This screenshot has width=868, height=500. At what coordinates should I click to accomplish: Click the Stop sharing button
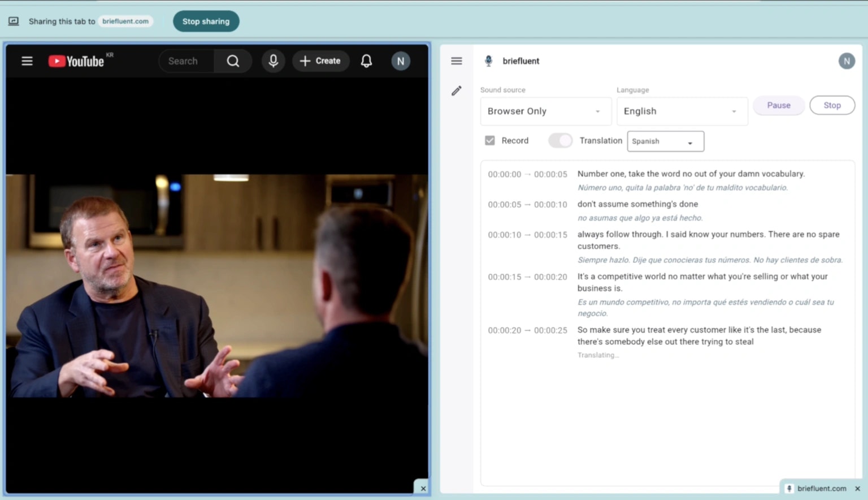coord(206,21)
